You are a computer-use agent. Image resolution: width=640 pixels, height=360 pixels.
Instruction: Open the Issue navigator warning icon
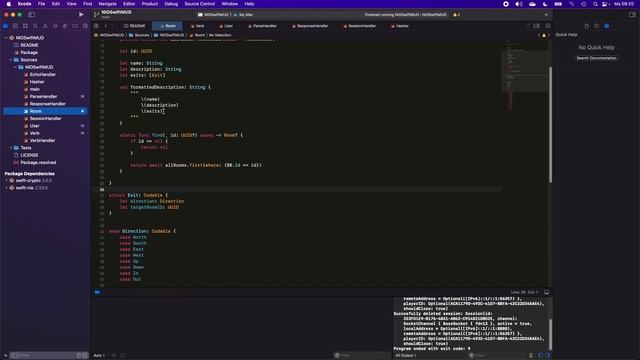point(45,26)
